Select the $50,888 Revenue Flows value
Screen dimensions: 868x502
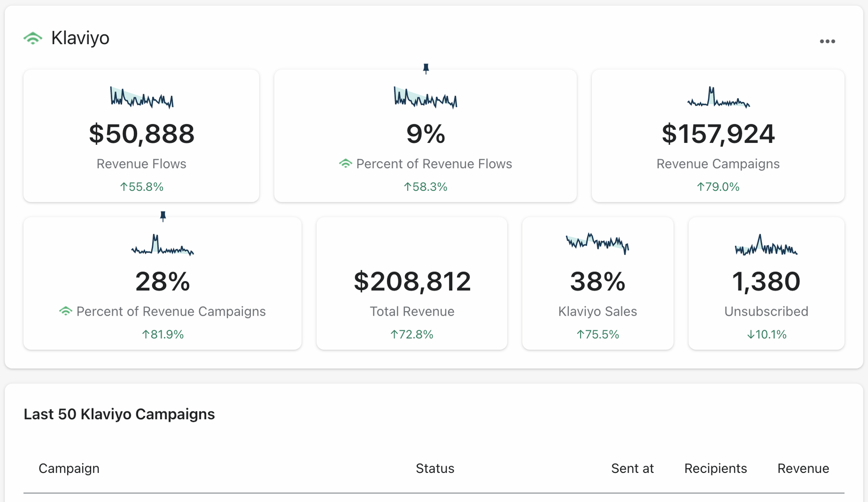pos(142,134)
